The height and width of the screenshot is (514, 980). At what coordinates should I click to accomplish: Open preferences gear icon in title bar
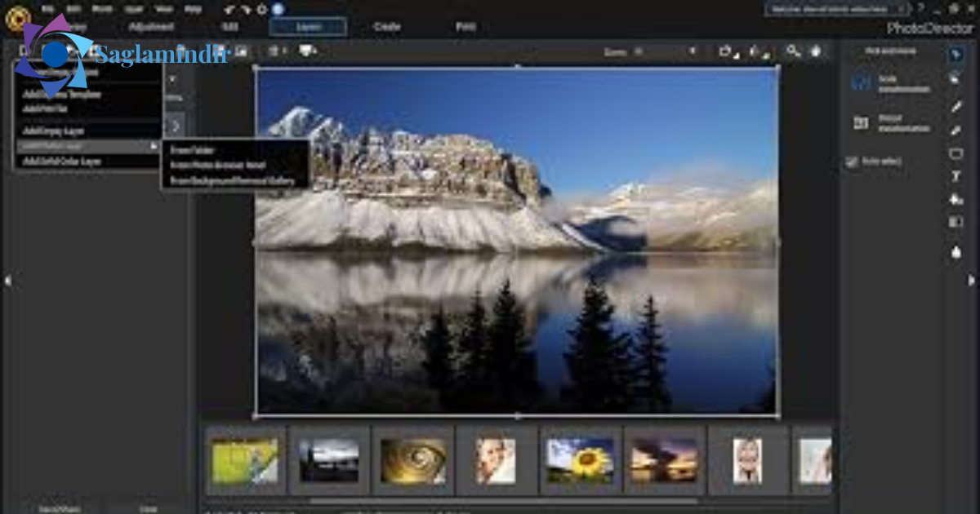pyautogui.click(x=262, y=9)
